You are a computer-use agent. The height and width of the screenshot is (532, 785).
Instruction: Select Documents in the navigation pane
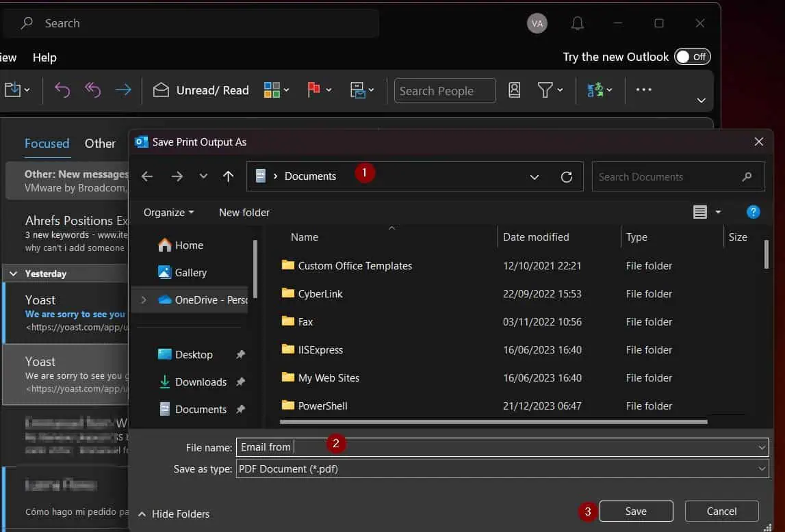click(193, 409)
